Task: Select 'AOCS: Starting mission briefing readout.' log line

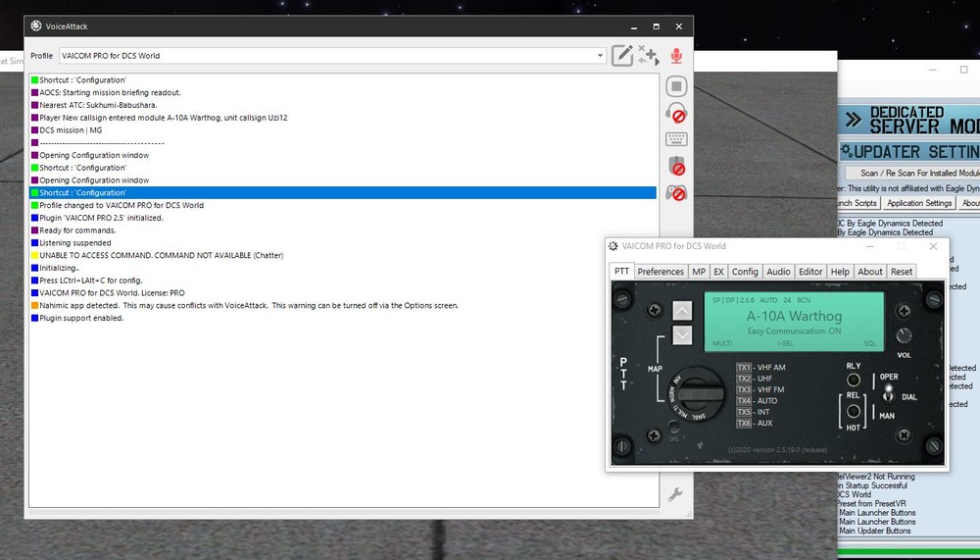Action: point(110,92)
